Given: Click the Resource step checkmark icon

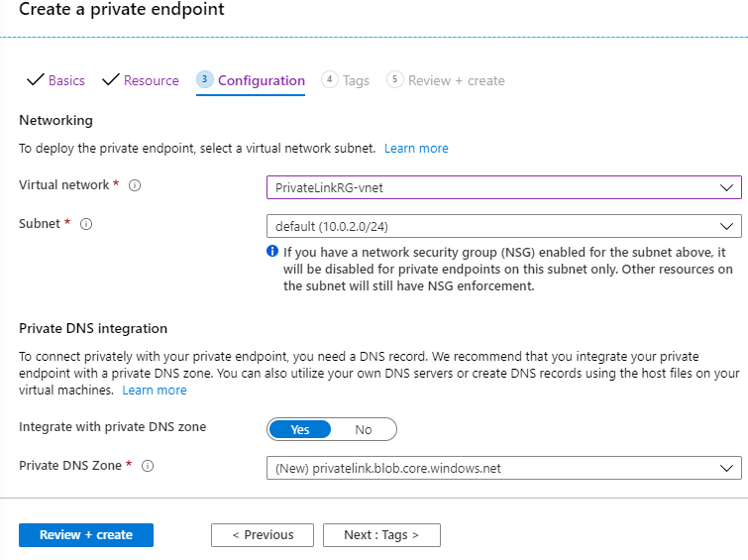Looking at the screenshot, I should (x=111, y=79).
